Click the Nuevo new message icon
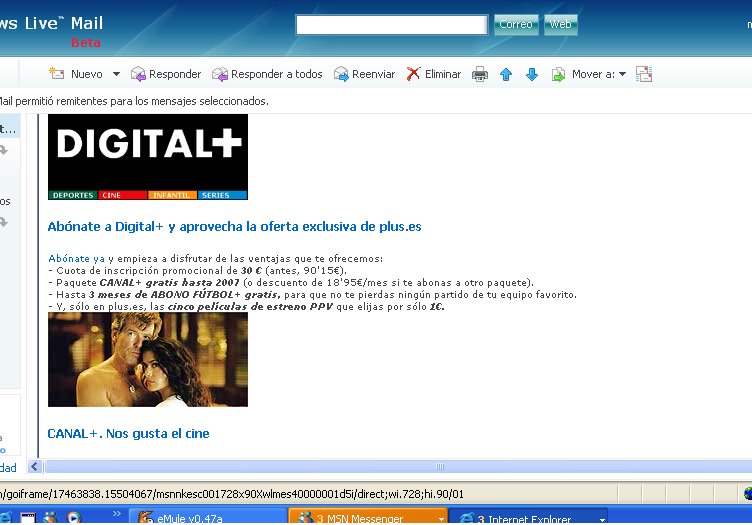752x525 pixels. [x=57, y=74]
